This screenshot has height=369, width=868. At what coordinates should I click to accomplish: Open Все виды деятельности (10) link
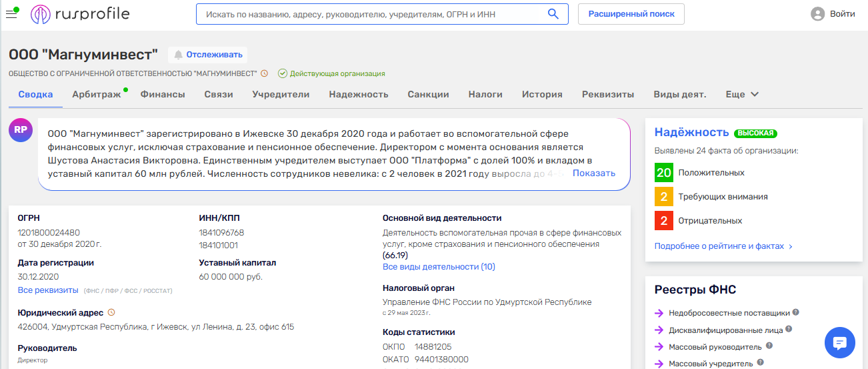pyautogui.click(x=439, y=266)
